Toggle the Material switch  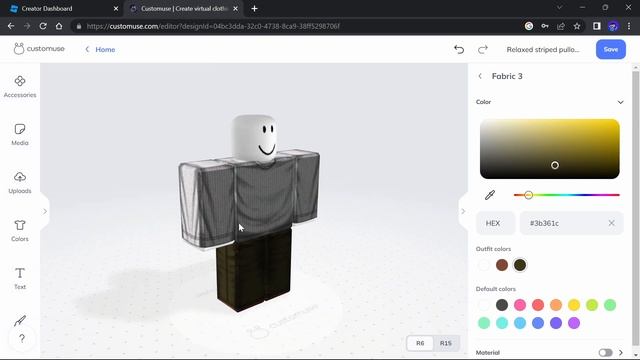605,353
